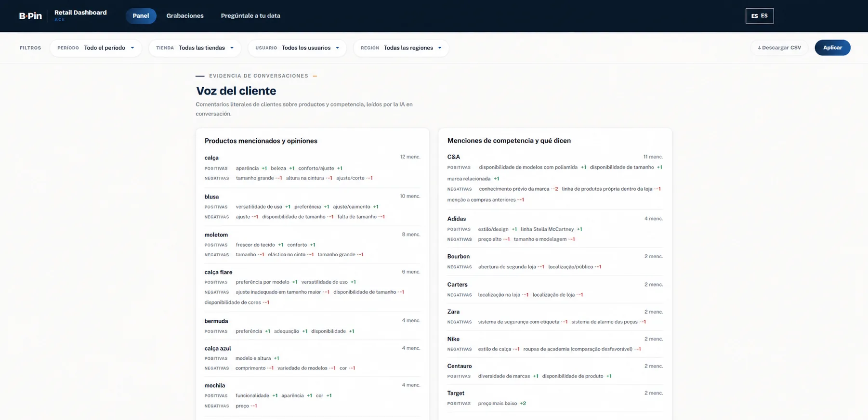
Task: Click the Adidas competitor name
Action: [x=457, y=219]
